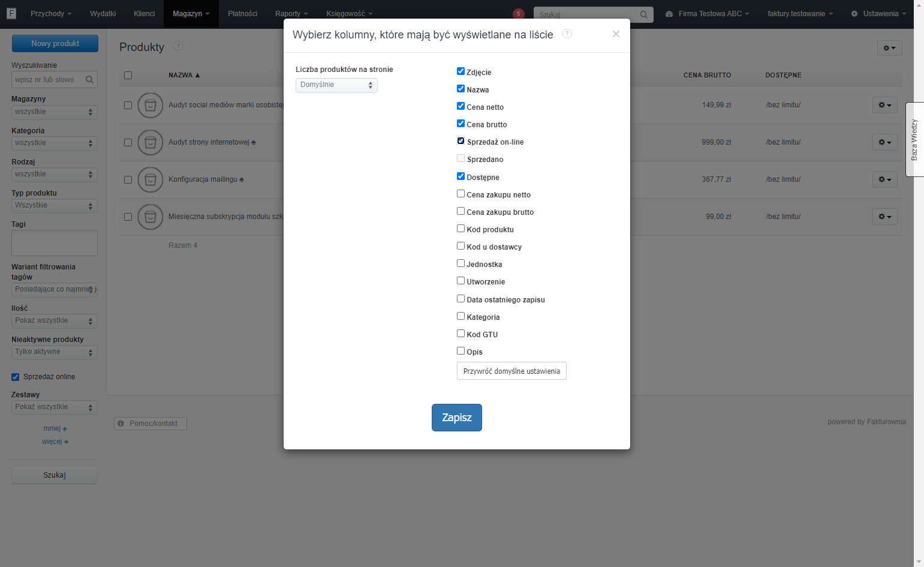Click product image icon of Audyt strony internetowej
The image size is (924, 567).
click(x=151, y=143)
